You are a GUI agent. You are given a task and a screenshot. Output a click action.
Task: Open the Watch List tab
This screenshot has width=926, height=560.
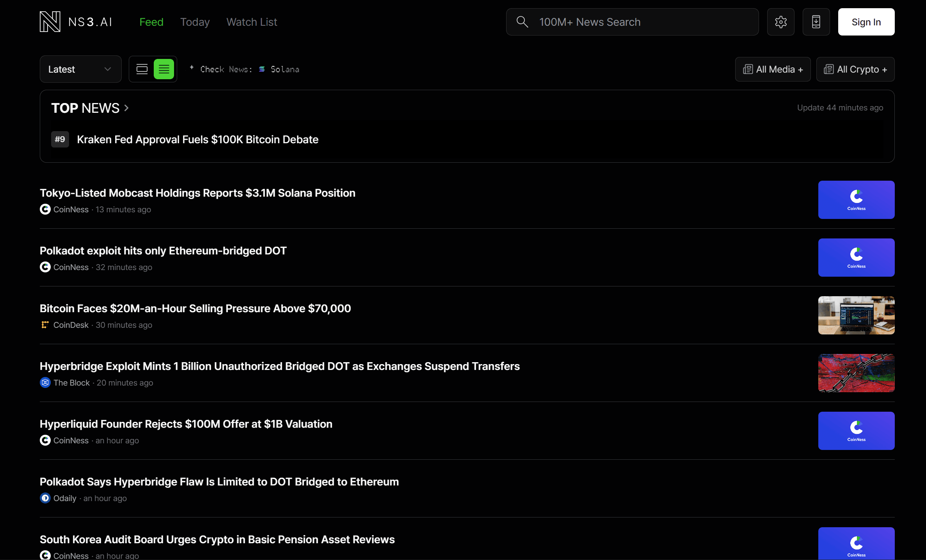[252, 22]
